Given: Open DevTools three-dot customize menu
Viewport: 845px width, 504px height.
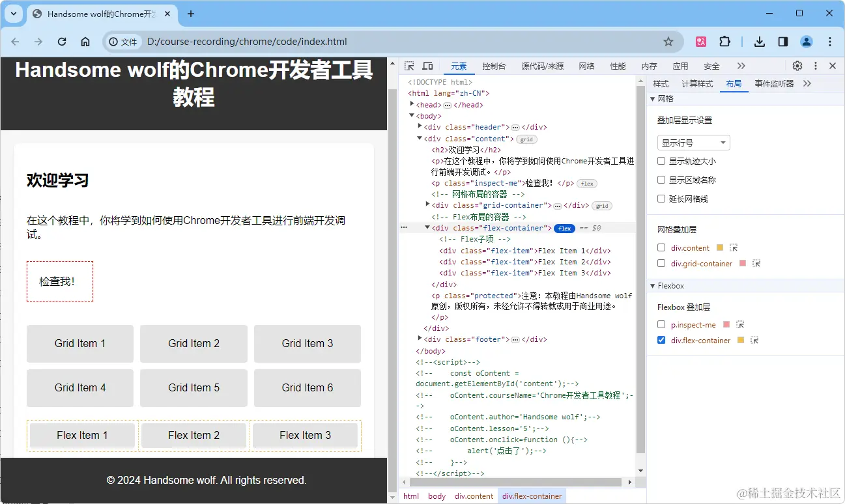Looking at the screenshot, I should (x=816, y=66).
